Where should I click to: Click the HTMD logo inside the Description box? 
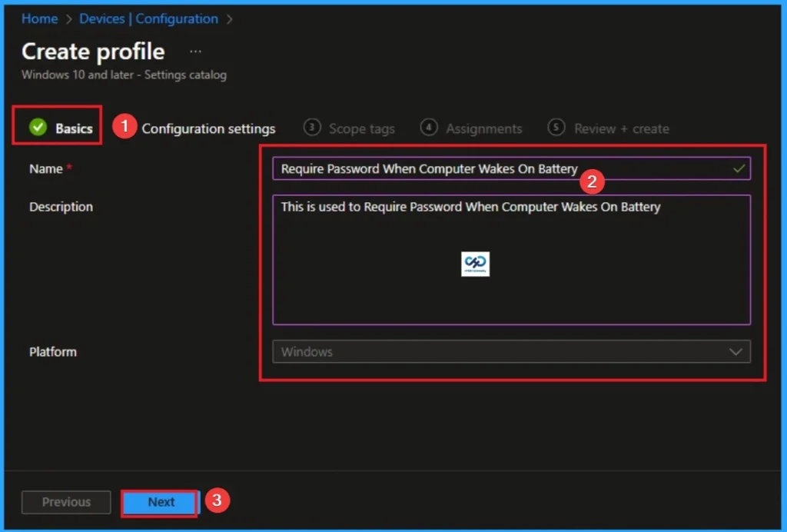pyautogui.click(x=475, y=262)
